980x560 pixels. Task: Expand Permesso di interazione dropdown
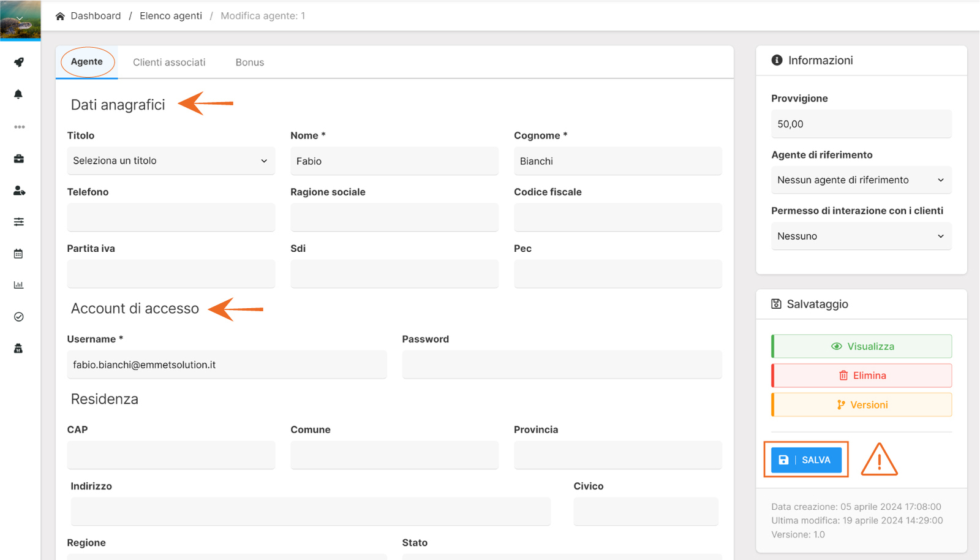pyautogui.click(x=861, y=236)
